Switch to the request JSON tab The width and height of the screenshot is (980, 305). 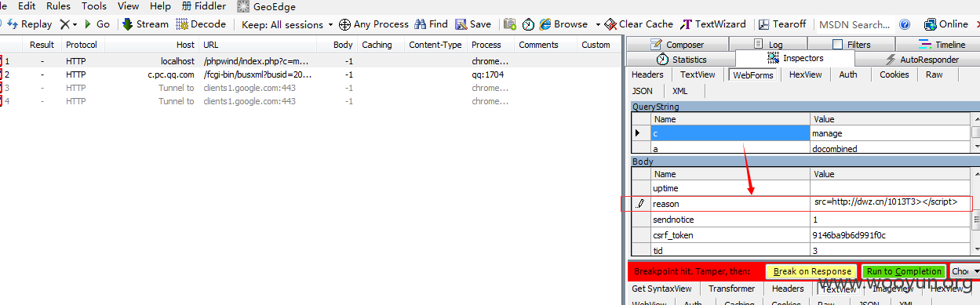(x=643, y=91)
